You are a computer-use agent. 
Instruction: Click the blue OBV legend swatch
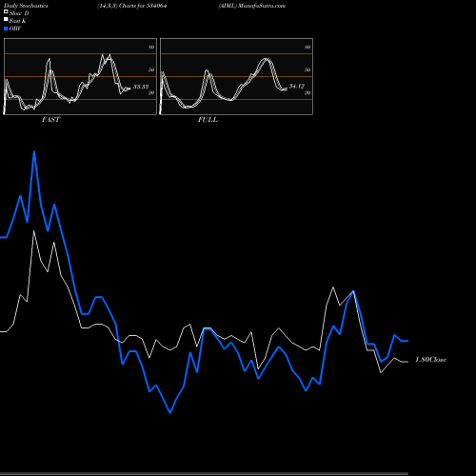(6, 29)
